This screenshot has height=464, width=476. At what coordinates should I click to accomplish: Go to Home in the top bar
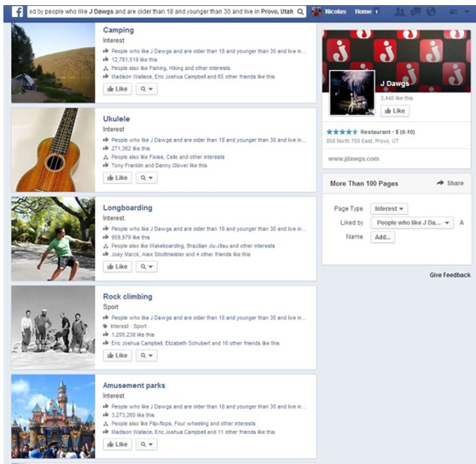[363, 12]
